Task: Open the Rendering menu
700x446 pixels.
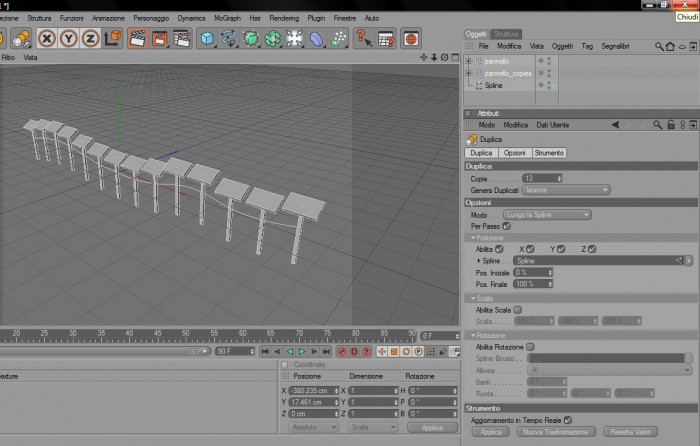Action: tap(284, 18)
